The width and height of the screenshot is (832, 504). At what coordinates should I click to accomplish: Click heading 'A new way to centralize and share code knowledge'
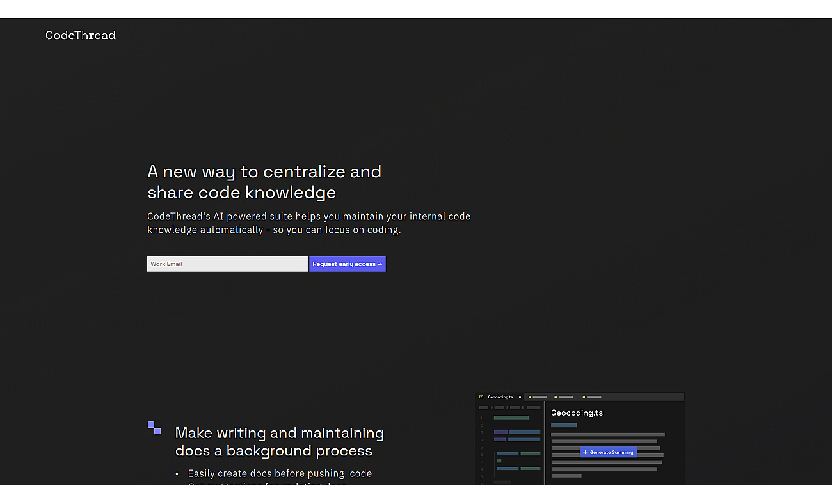pyautogui.click(x=264, y=182)
